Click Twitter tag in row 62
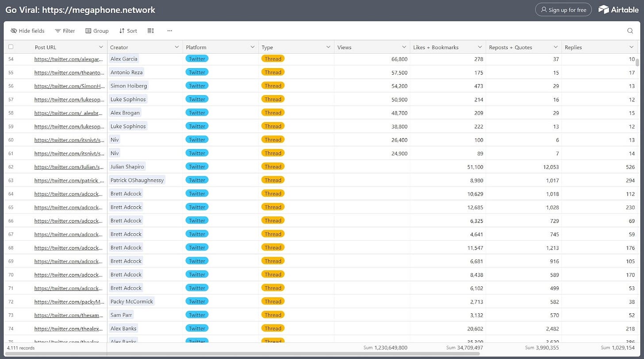 197,167
